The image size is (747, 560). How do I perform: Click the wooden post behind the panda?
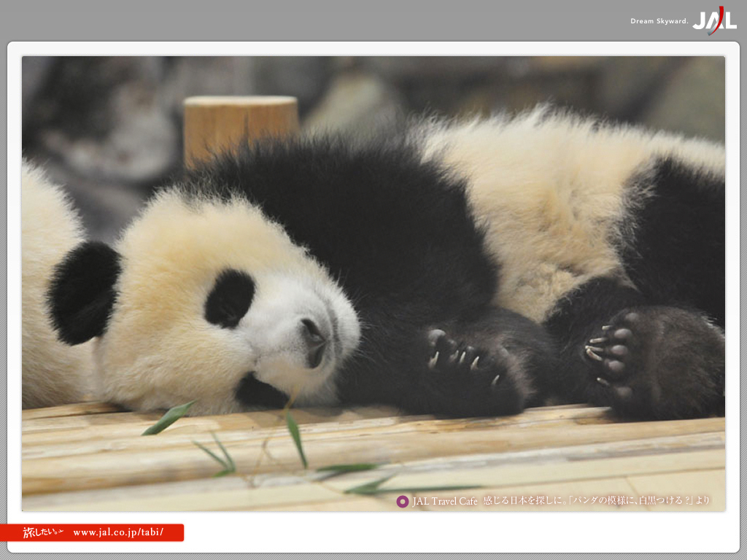pos(240,125)
